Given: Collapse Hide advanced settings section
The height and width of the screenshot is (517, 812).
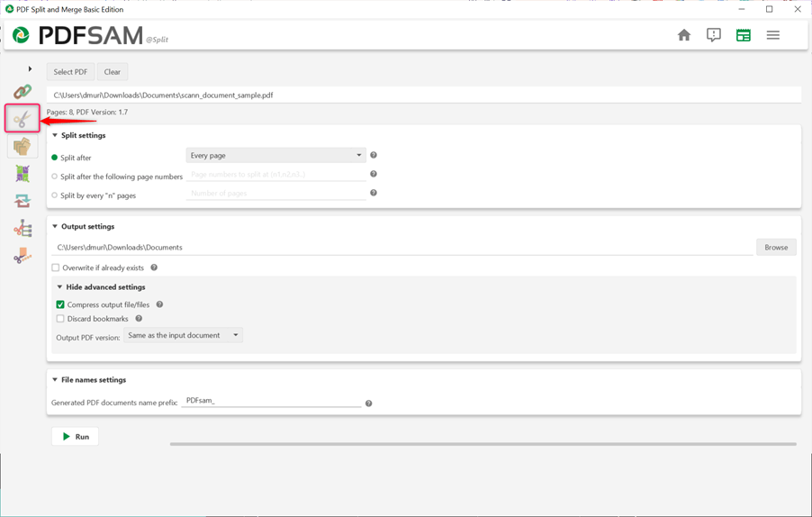Looking at the screenshot, I should (x=59, y=287).
